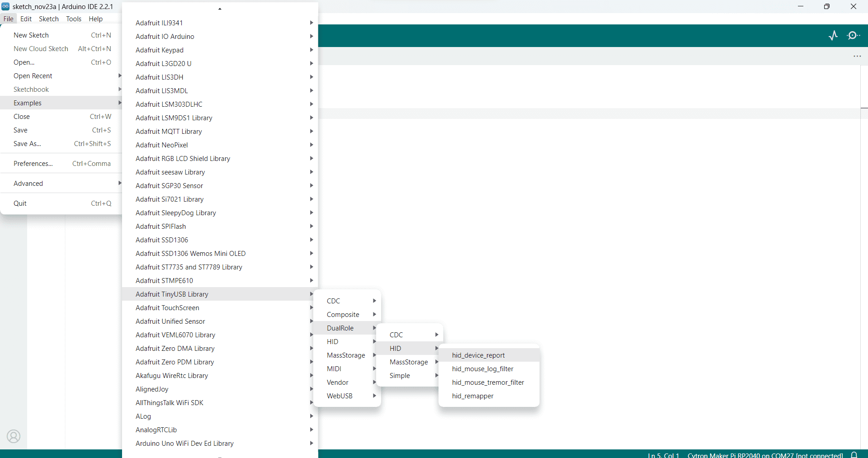Open Adafruit RGB LCD Shield Library
Viewport: 868px width, 458px height.
click(220, 159)
